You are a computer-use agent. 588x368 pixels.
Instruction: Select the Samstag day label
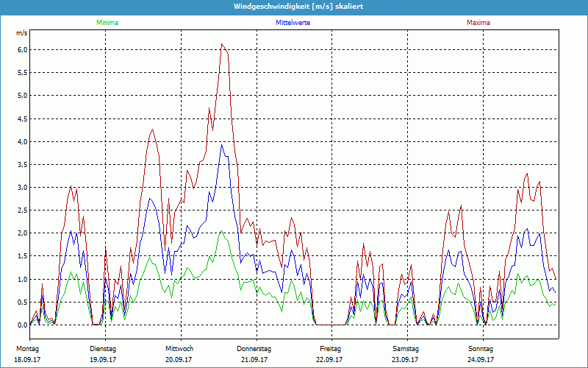coord(406,348)
